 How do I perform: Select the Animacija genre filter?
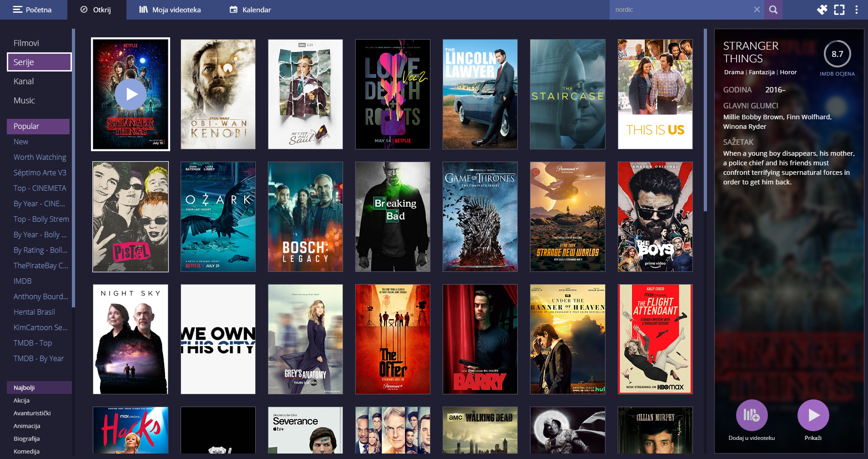(39, 426)
